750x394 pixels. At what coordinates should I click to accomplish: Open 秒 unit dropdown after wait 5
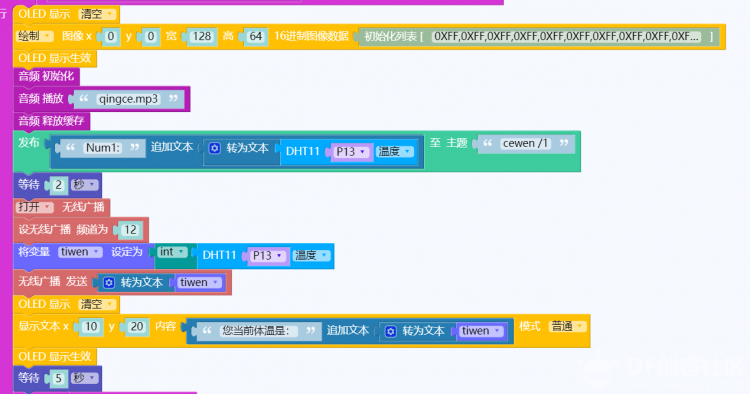84,378
